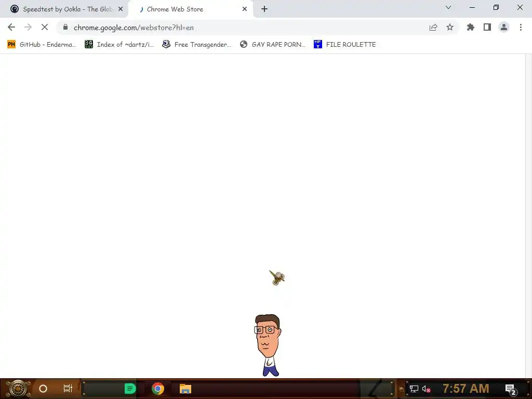The width and height of the screenshot is (532, 399).
Task: Open a new tab with the plus button
Action: (264, 9)
